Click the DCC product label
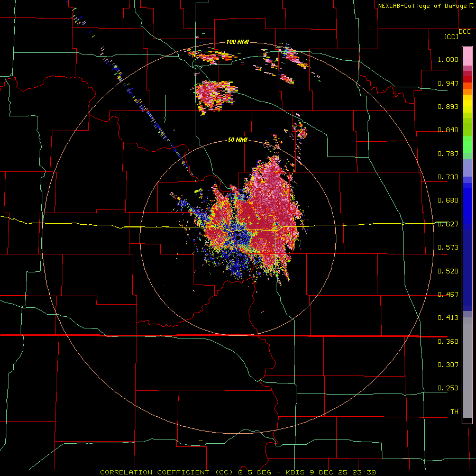The image size is (476, 476). coord(465,32)
